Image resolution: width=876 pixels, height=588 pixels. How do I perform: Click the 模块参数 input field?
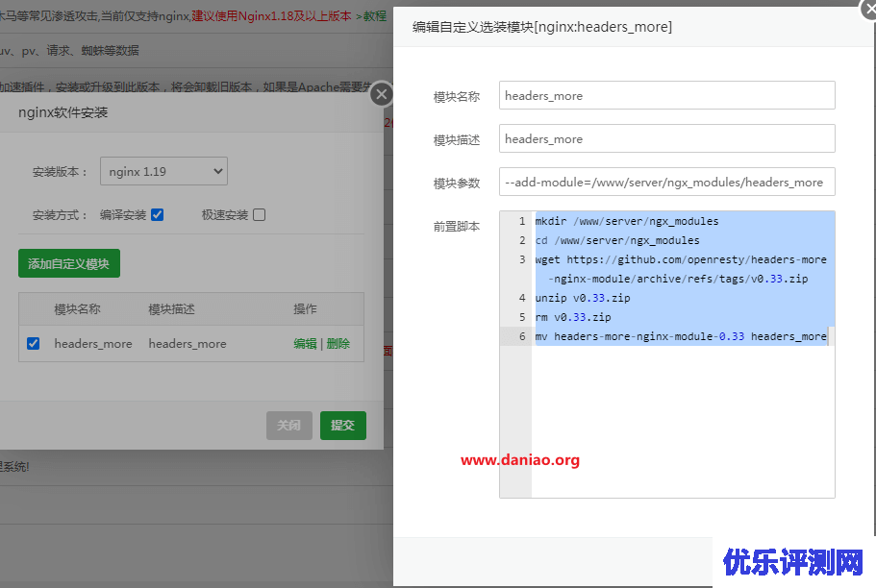(x=667, y=182)
